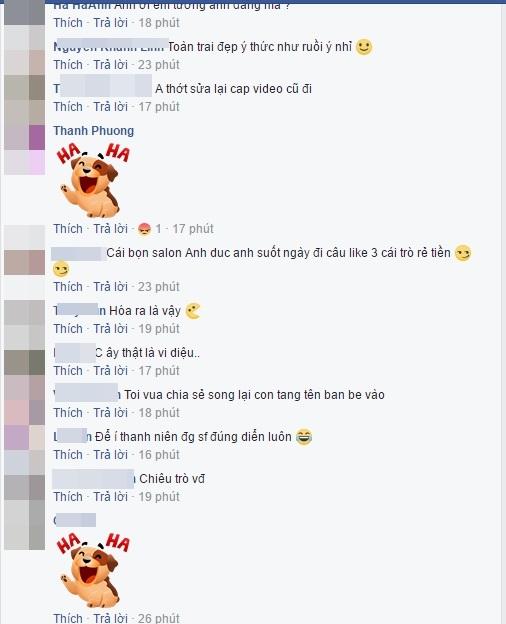Click laughing emoji after 'đúng diễn luôn'
The height and width of the screenshot is (624, 506).
click(304, 437)
